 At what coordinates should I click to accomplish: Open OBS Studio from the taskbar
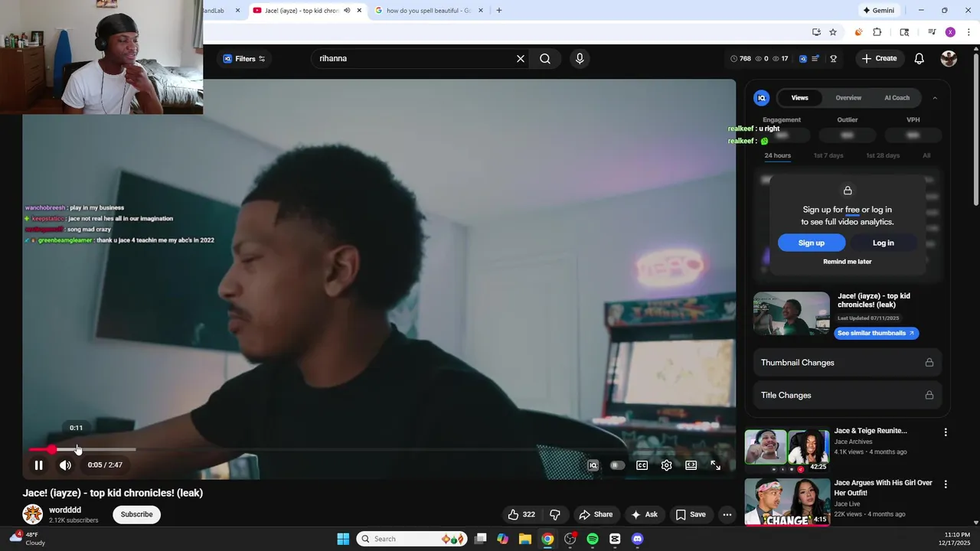pyautogui.click(x=570, y=539)
